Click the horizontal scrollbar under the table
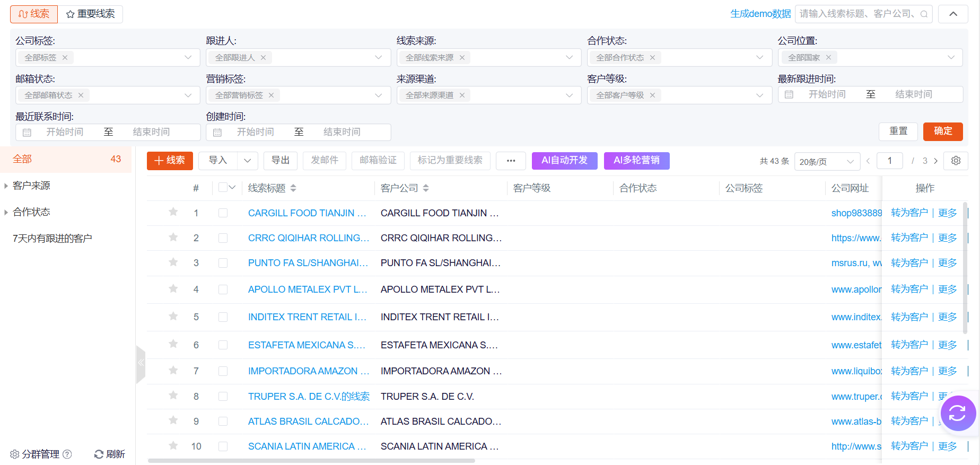This screenshot has width=980, height=465. tap(311, 461)
